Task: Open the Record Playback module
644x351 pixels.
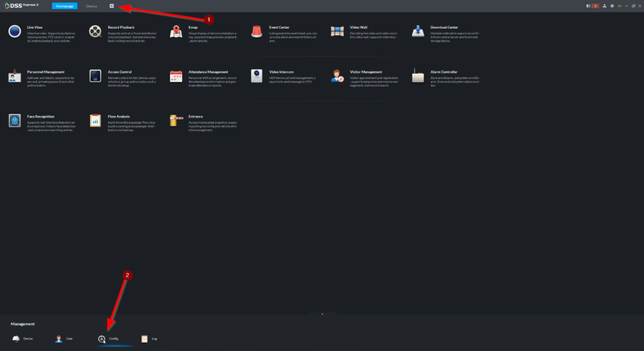Action: 122,33
